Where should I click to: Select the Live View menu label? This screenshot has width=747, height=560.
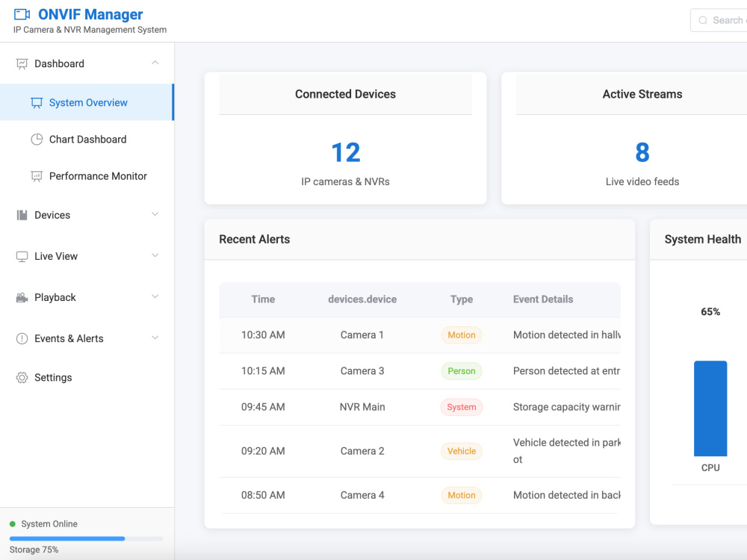[x=56, y=256]
